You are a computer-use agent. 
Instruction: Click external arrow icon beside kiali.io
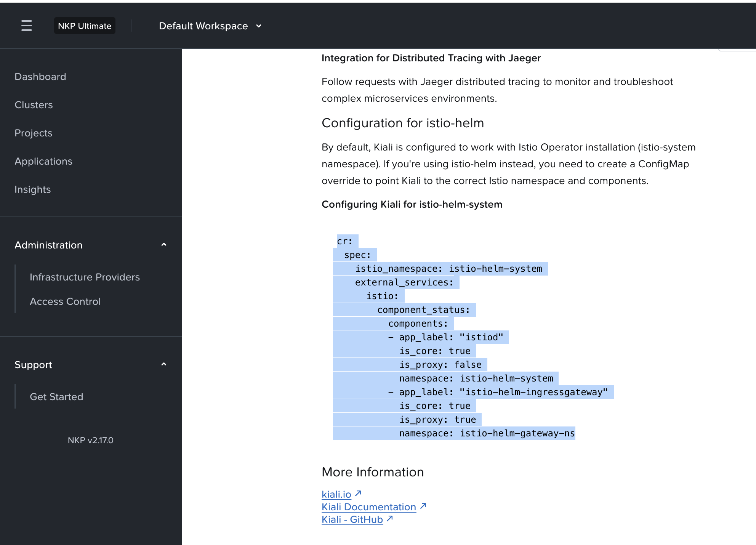pos(358,494)
